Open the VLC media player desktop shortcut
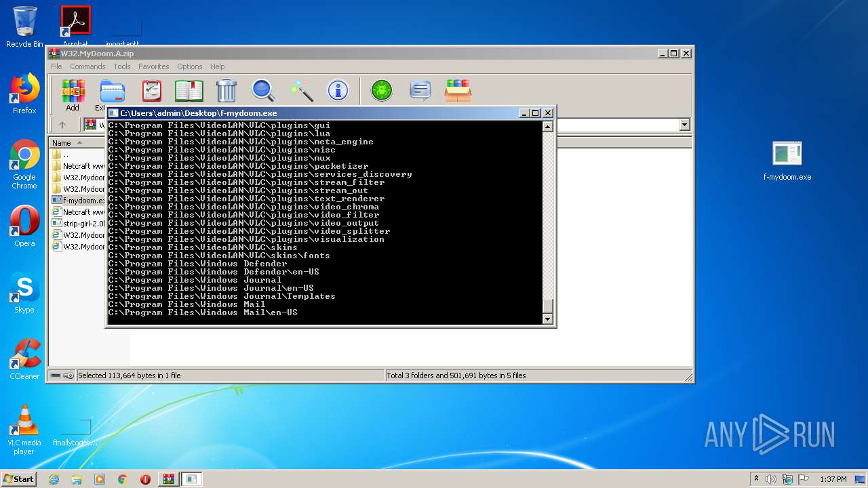 click(24, 430)
